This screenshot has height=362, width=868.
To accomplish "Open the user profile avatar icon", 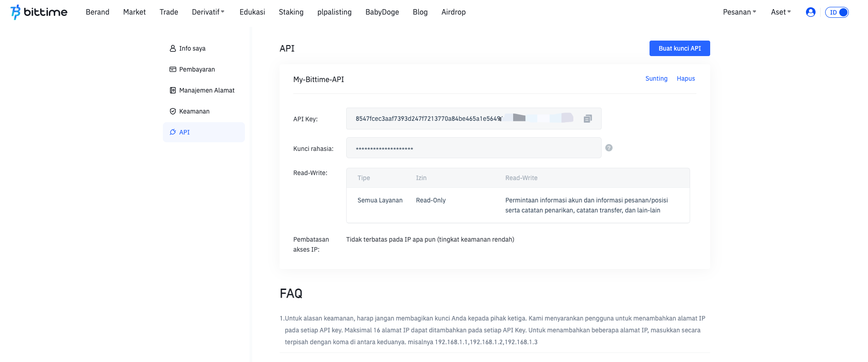I will tap(811, 12).
